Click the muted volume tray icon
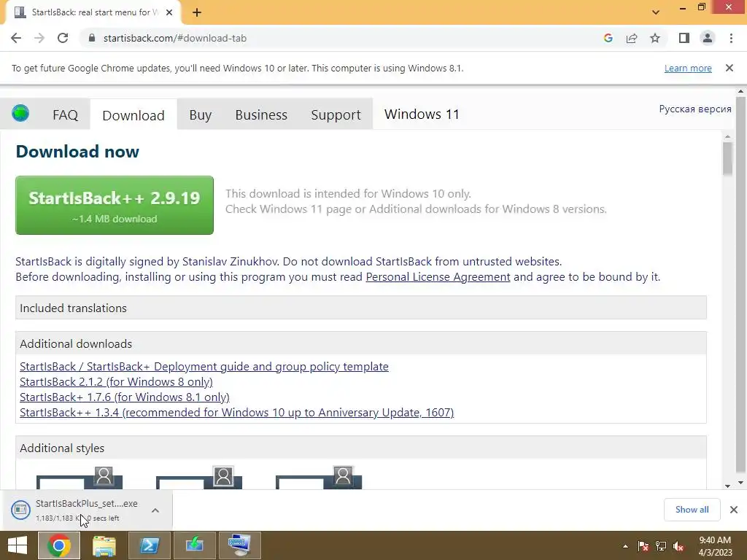This screenshot has width=747, height=560. 678,546
